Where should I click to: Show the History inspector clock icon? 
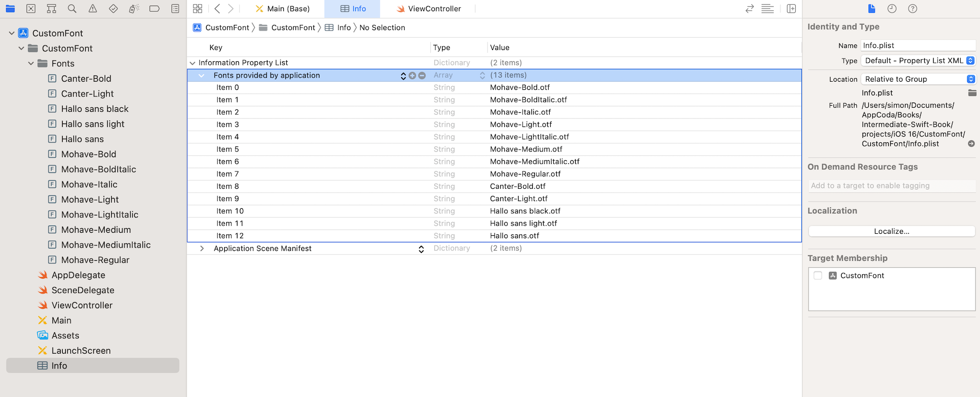(892, 9)
